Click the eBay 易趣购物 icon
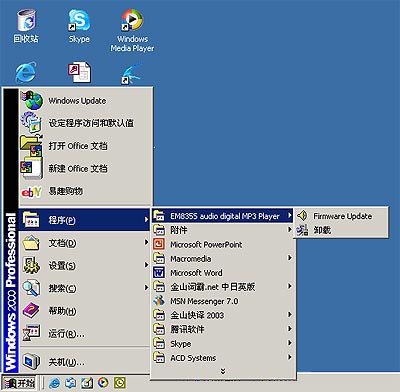The width and height of the screenshot is (400, 392). 31,191
